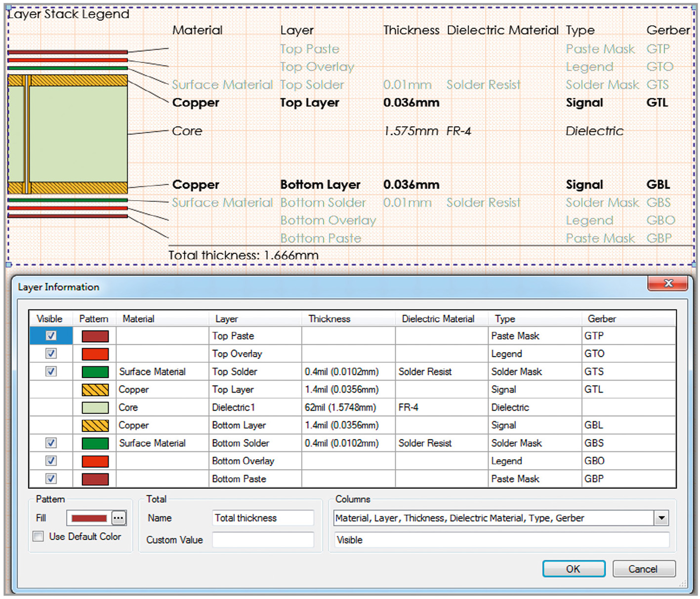Click the Top Paste pattern swatch
This screenshot has height=599, width=700.
(95, 336)
